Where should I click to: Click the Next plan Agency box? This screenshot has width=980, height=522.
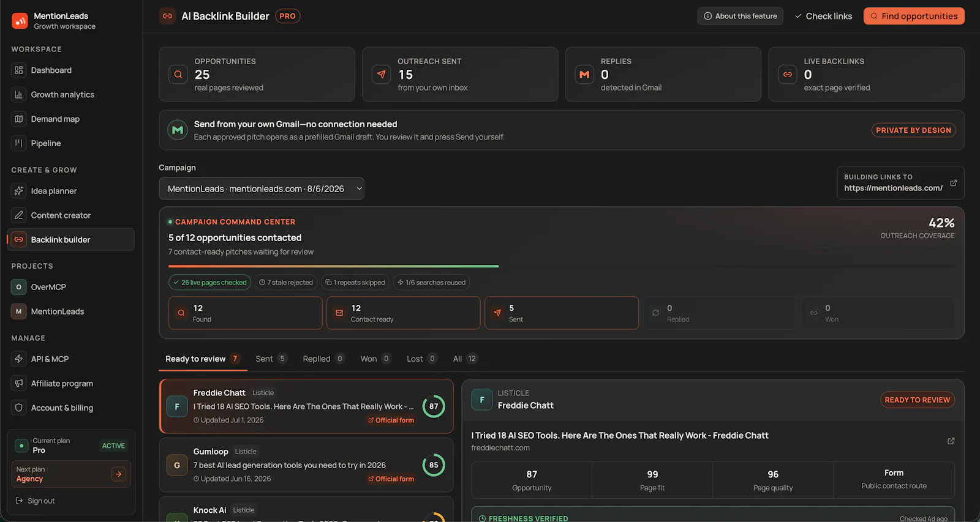(x=71, y=474)
